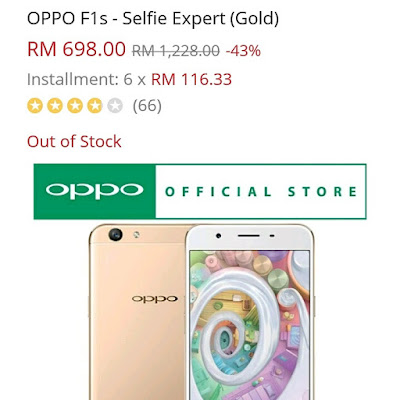This screenshot has height=400, width=400.
Task: Open the OPPO F1s Selfie Expert title
Action: click(x=153, y=19)
